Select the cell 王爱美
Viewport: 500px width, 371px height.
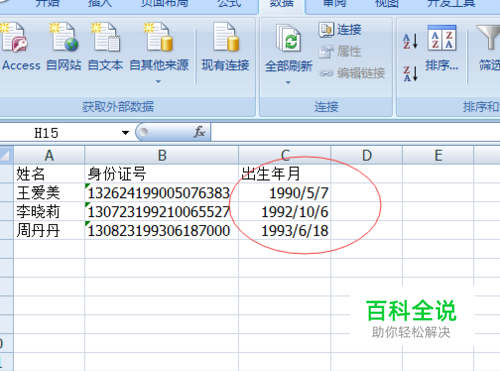49,192
